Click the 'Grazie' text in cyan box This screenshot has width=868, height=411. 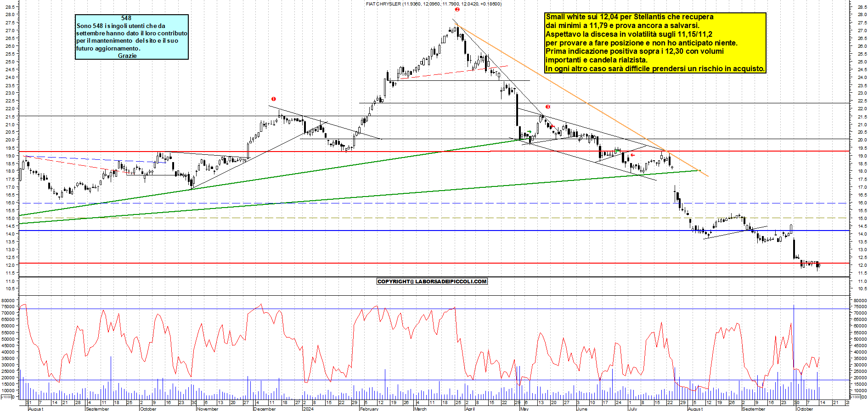[127, 56]
